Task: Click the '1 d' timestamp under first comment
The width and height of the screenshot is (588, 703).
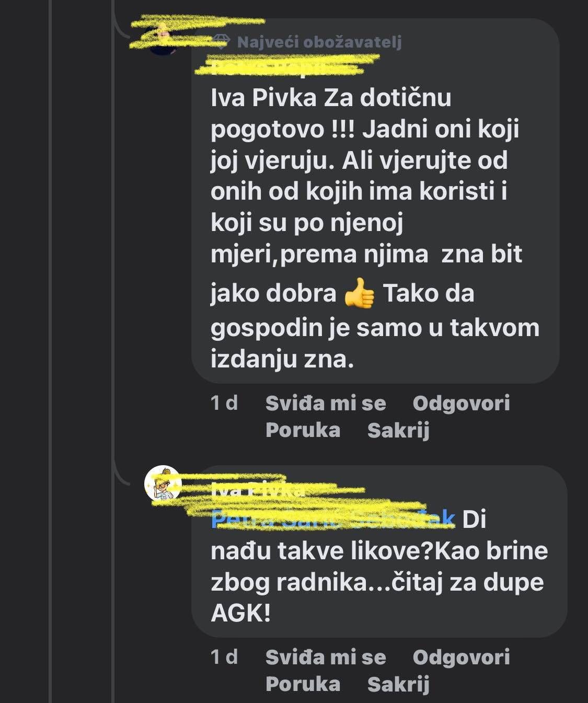Action: (224, 403)
